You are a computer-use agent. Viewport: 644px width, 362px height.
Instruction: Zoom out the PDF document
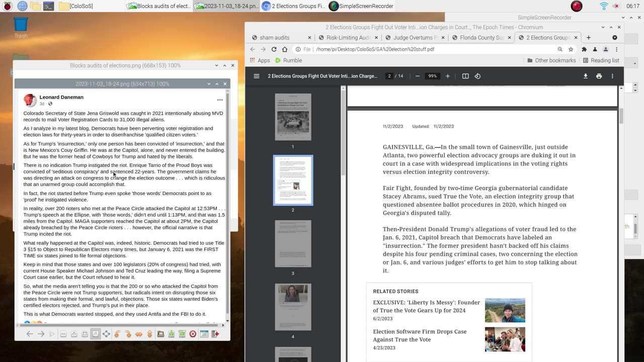[417, 76]
